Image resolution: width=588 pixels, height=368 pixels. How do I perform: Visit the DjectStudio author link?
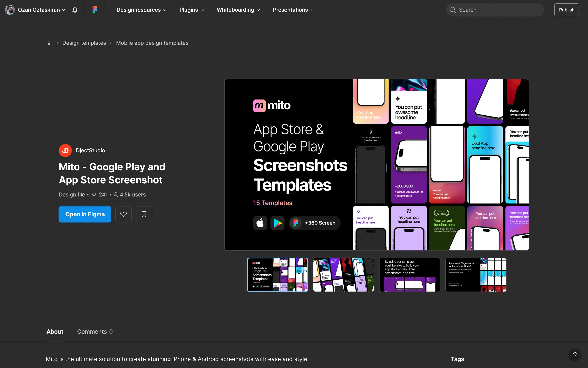point(90,150)
